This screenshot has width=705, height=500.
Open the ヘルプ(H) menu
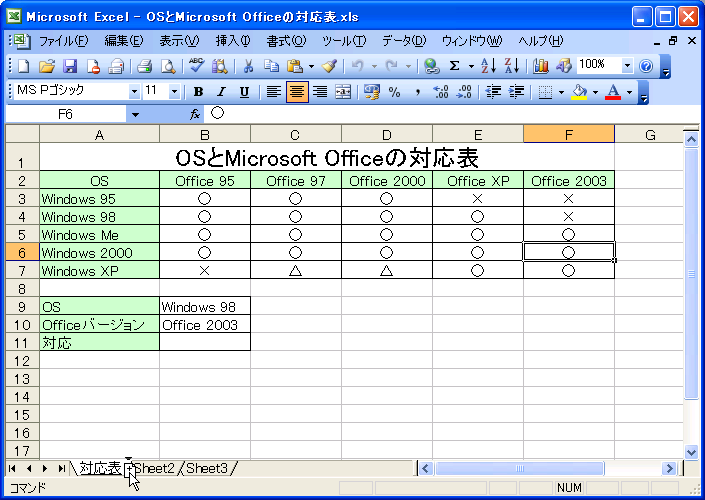(540, 41)
